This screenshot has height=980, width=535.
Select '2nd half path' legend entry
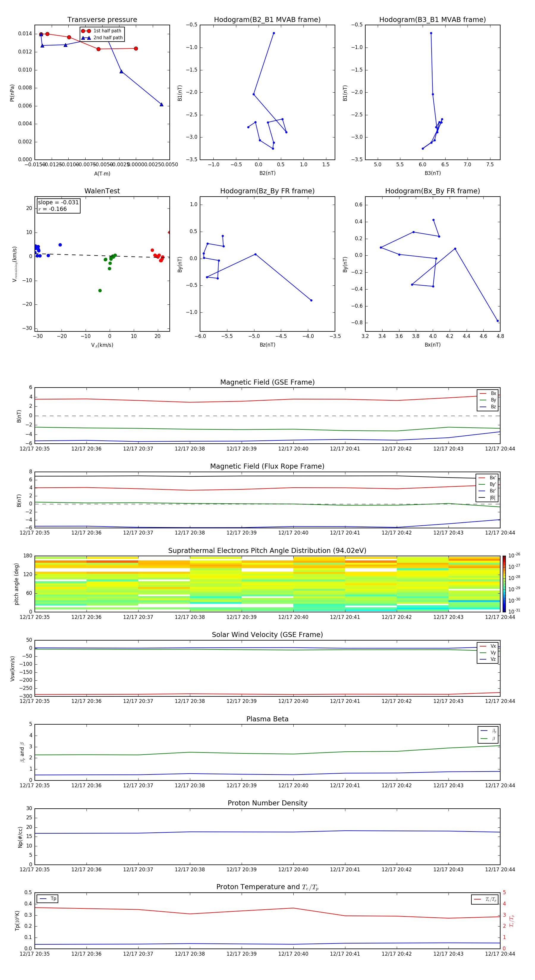[x=102, y=38]
